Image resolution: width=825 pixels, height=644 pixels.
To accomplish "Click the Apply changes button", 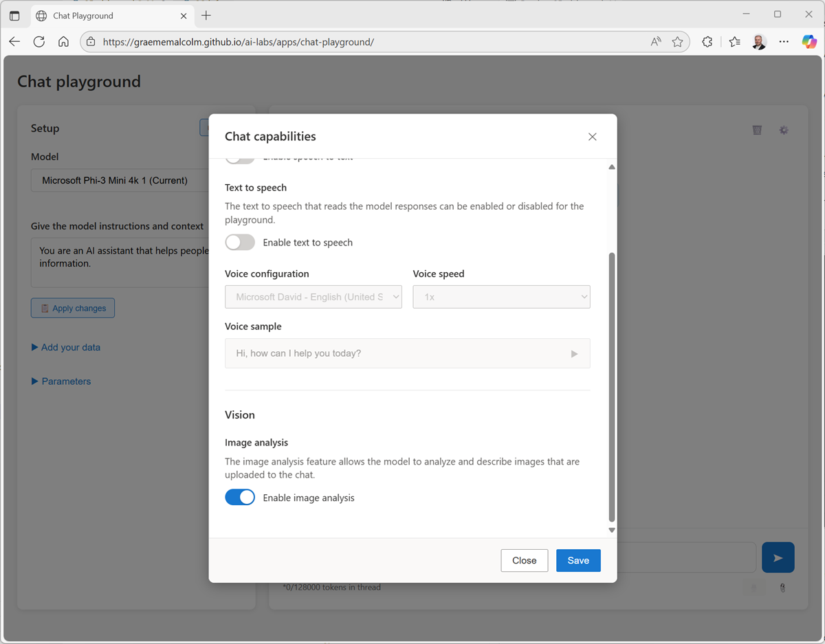I will pos(72,307).
